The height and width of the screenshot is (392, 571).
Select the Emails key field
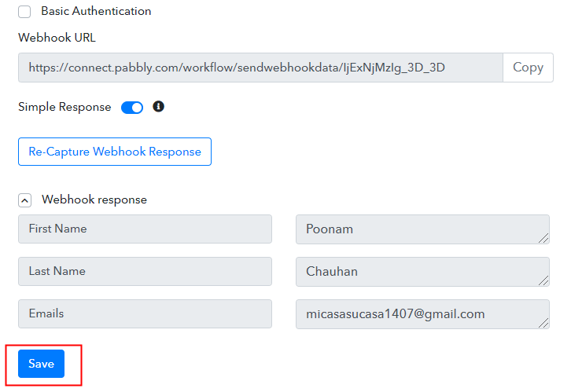145,314
